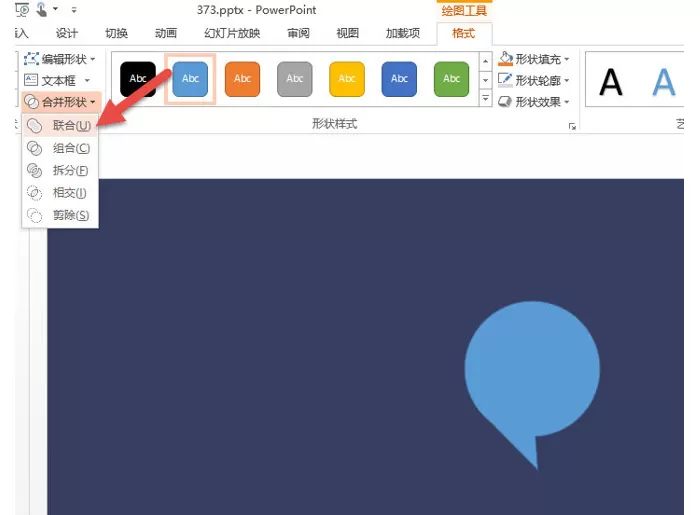Click the 组合 combine shape icon
The image size is (700, 515).
point(34,148)
